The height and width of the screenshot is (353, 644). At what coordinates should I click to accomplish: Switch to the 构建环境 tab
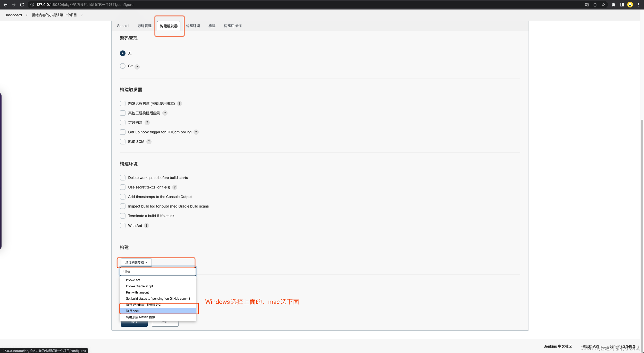(x=193, y=26)
